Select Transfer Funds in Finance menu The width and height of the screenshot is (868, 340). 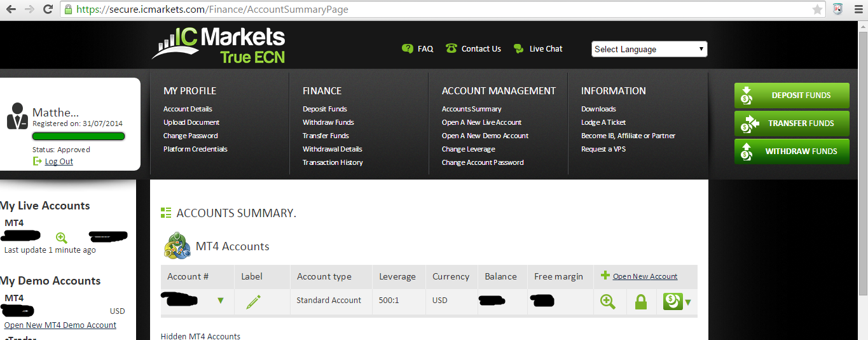coord(326,136)
